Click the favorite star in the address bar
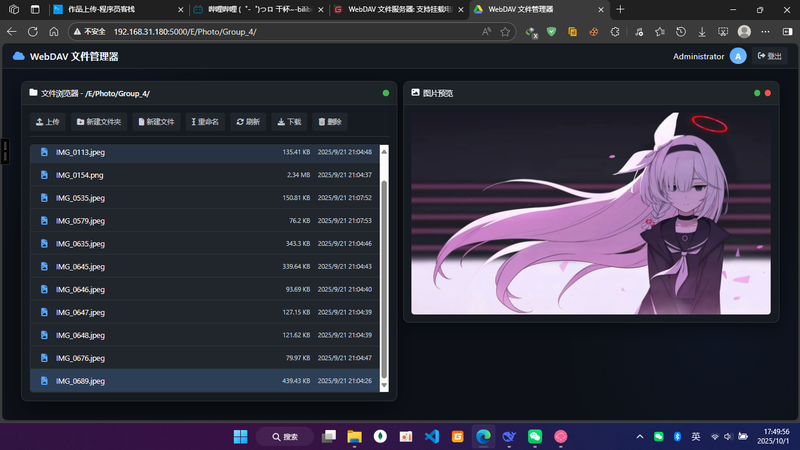 tap(505, 32)
